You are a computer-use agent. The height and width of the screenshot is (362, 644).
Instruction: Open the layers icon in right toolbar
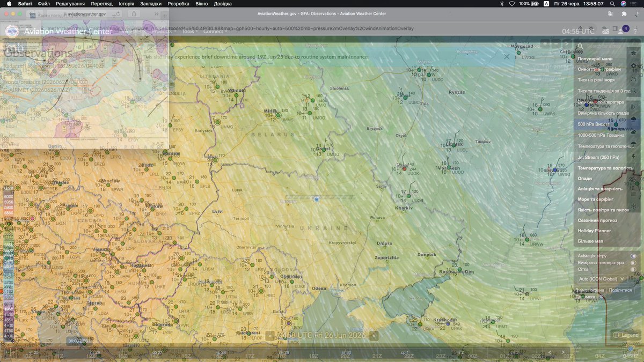pyautogui.click(x=634, y=53)
